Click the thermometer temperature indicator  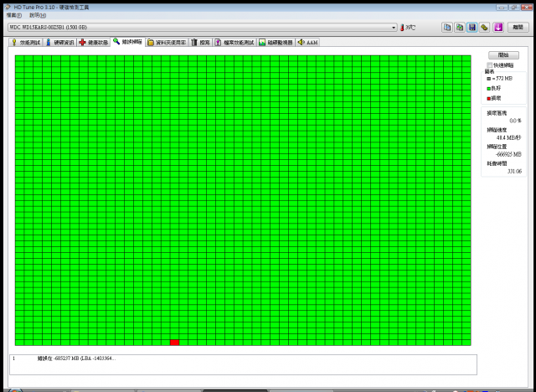(x=402, y=28)
